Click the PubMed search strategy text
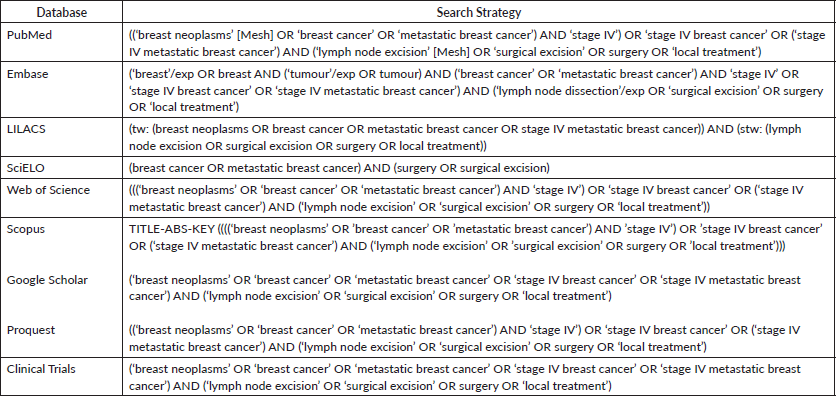The height and width of the screenshot is (396, 836). (475, 43)
